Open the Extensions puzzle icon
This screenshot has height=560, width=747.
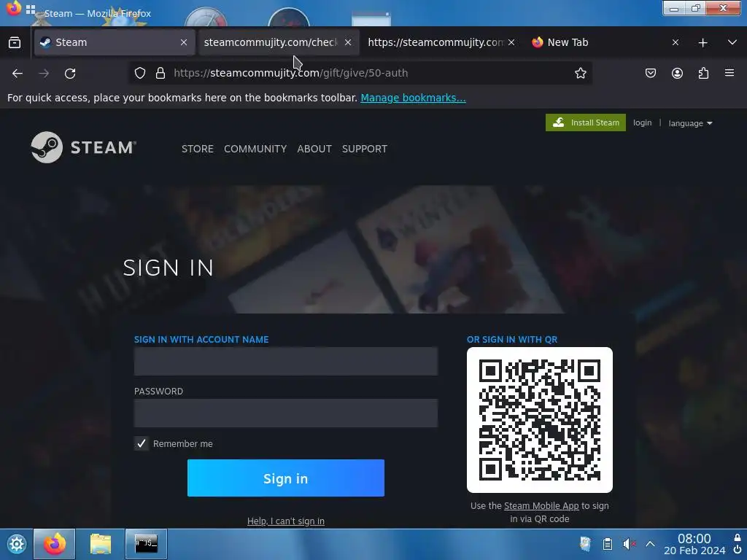(x=703, y=73)
